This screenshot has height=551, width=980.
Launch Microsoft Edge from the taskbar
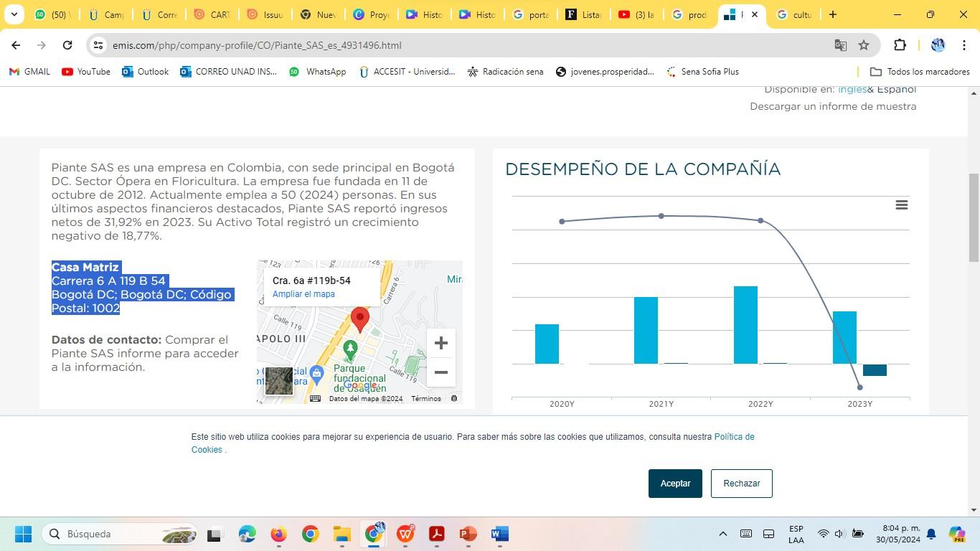tap(248, 534)
